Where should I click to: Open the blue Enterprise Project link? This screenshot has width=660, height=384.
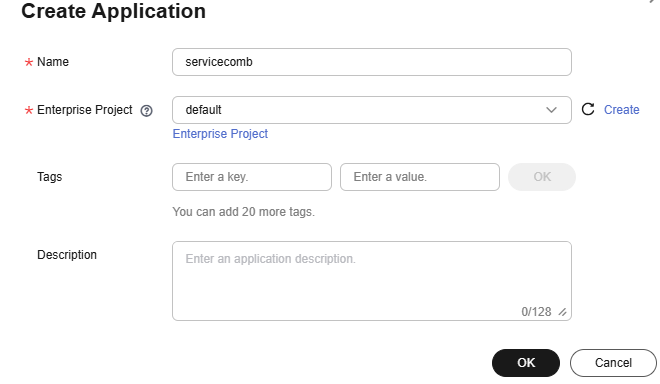(x=220, y=134)
